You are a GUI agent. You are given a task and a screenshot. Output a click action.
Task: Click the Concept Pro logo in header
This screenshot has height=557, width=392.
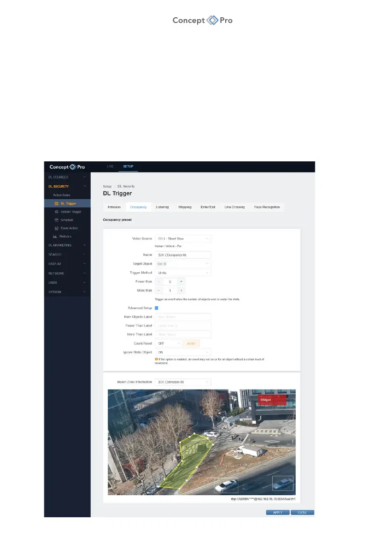coord(67,167)
